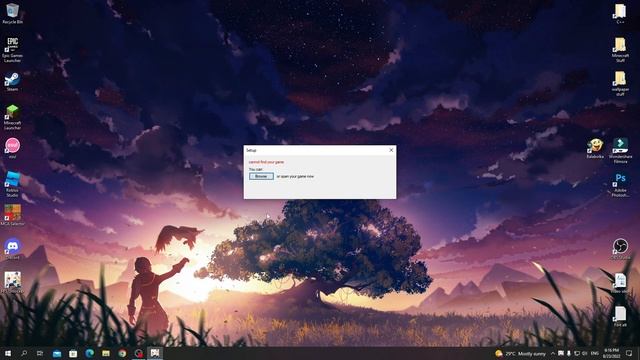Image resolution: width=640 pixels, height=360 pixels.
Task: Select Epic Games Launcher desktop shortcut
Action: pyautogui.click(x=12, y=50)
